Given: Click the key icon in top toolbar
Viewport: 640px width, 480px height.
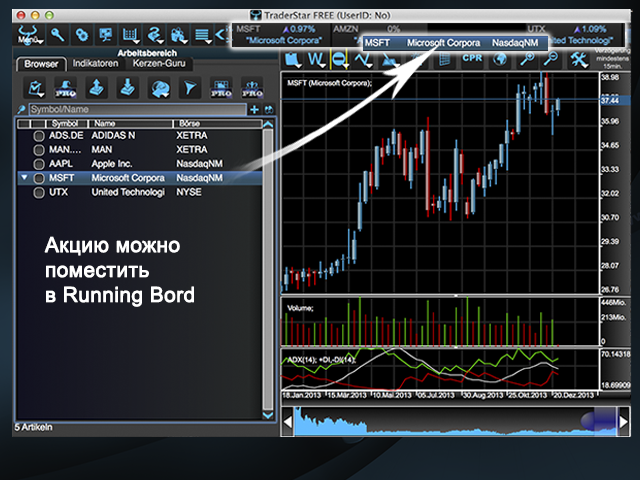Looking at the screenshot, I should click(58, 35).
